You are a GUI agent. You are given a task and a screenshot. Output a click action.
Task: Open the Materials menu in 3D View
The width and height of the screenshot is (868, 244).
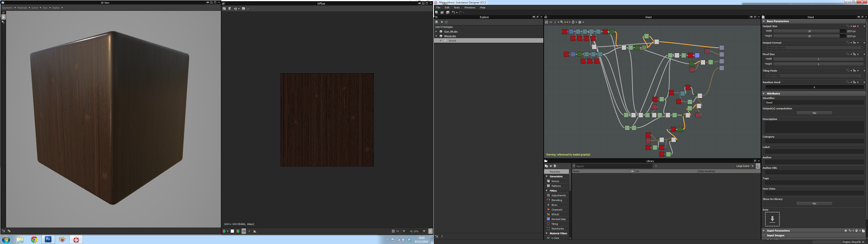tap(23, 8)
